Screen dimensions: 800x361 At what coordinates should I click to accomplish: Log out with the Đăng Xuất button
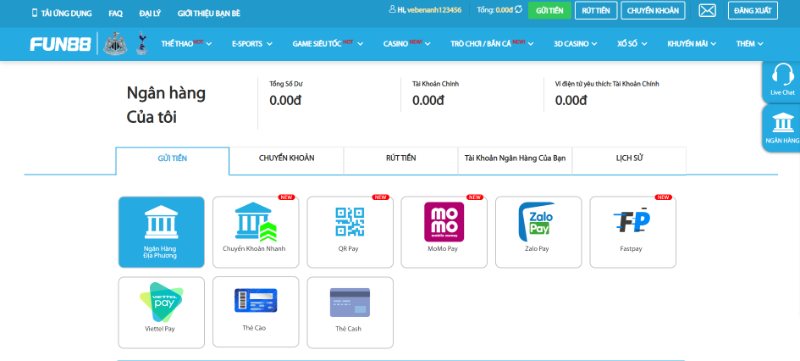pyautogui.click(x=753, y=10)
